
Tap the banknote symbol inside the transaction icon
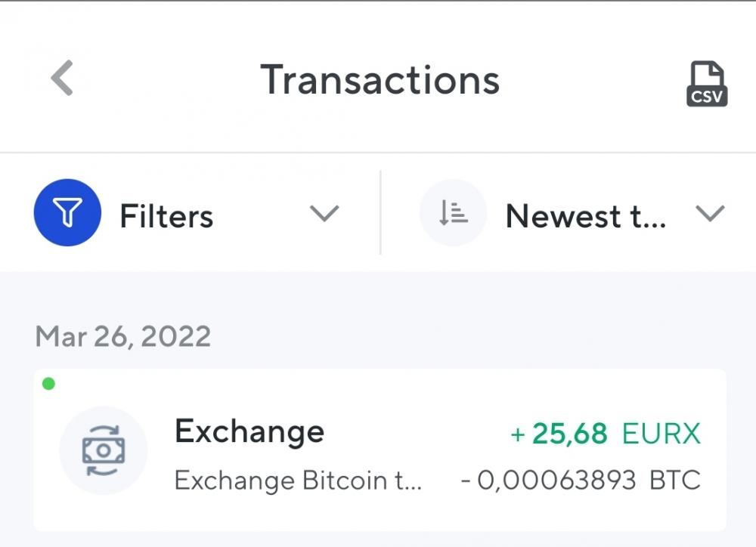(104, 451)
